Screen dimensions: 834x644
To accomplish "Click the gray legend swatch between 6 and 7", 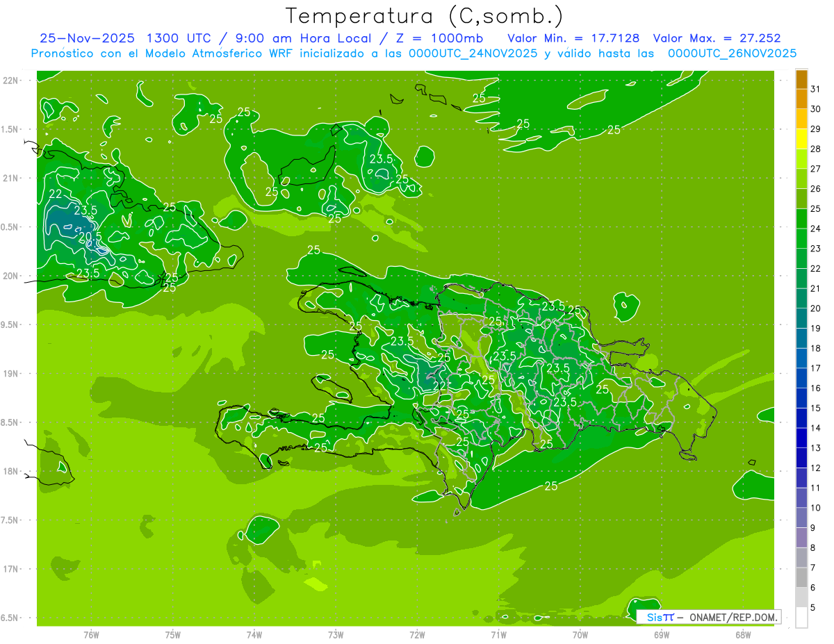I will tap(801, 577).
